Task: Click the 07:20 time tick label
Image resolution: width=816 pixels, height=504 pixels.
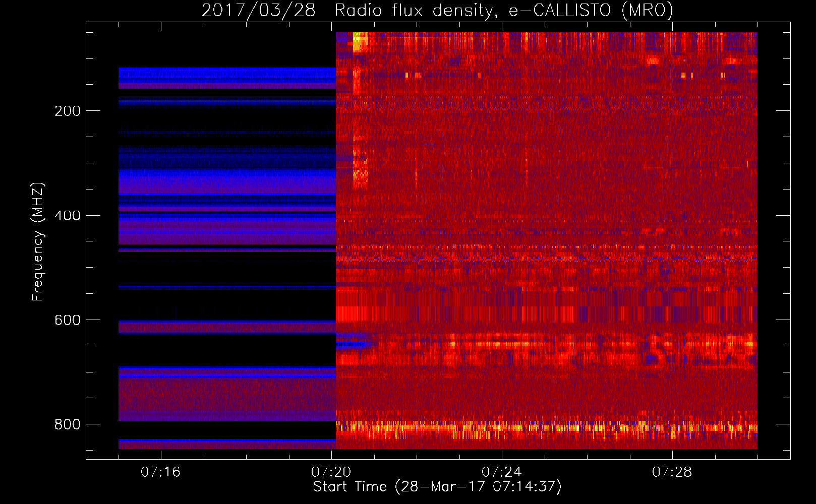Action: [331, 472]
